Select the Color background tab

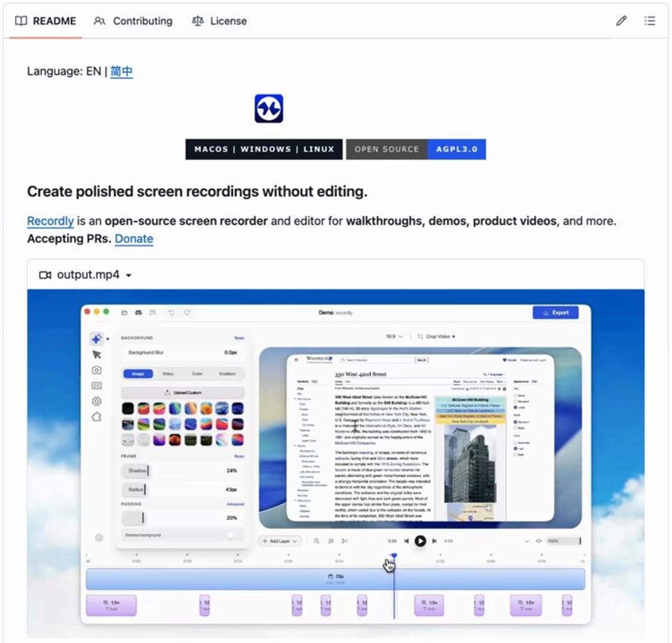tap(197, 374)
